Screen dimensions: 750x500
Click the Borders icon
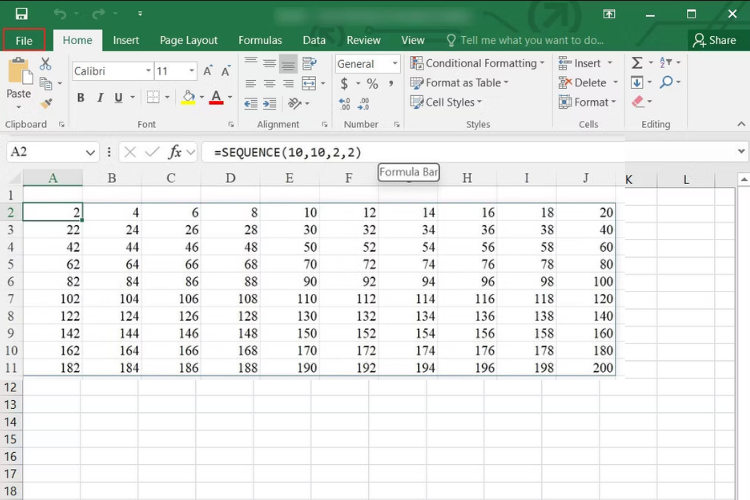[153, 97]
